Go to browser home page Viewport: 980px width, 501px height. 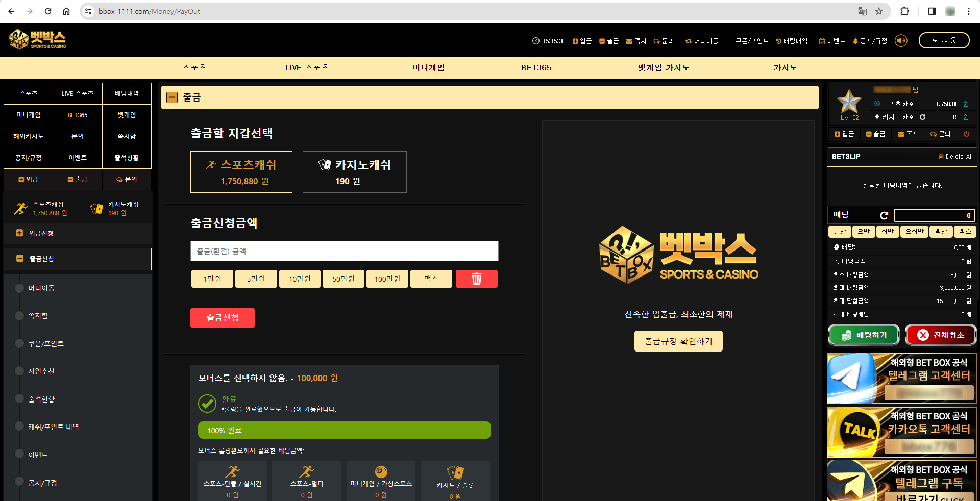coord(66,11)
